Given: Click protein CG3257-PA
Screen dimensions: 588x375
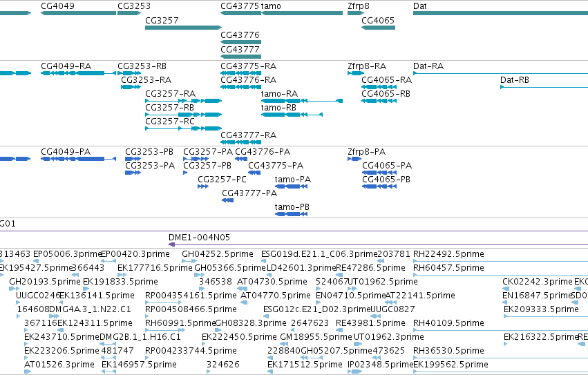Looking at the screenshot, I should (x=196, y=159).
